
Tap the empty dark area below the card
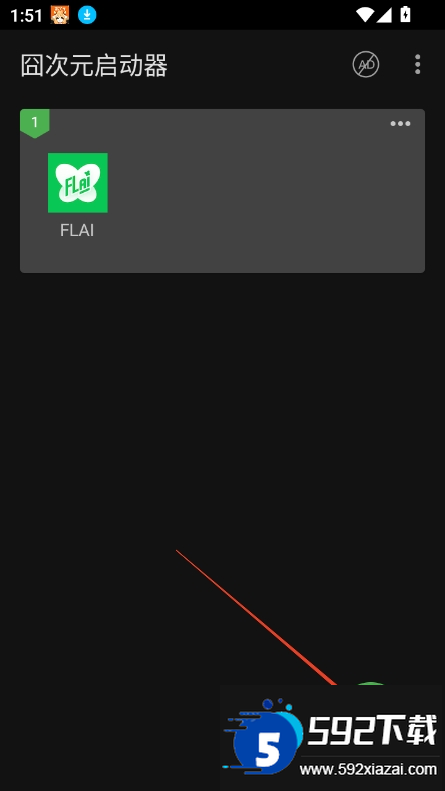(x=222, y=404)
